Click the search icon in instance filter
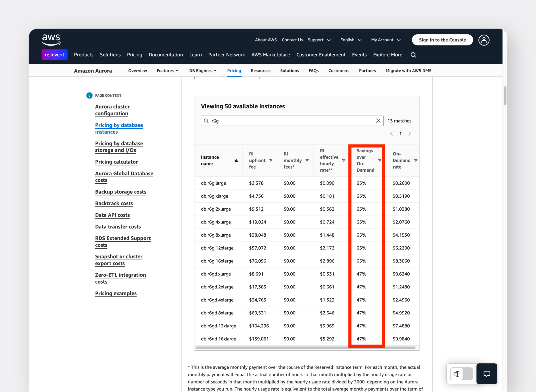Viewport: 536px width, 392px height. coord(206,121)
